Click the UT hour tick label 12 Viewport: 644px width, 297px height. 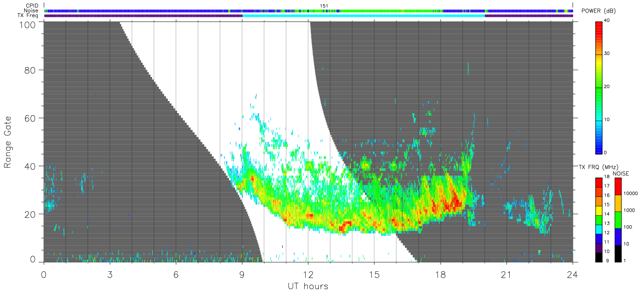click(308, 274)
